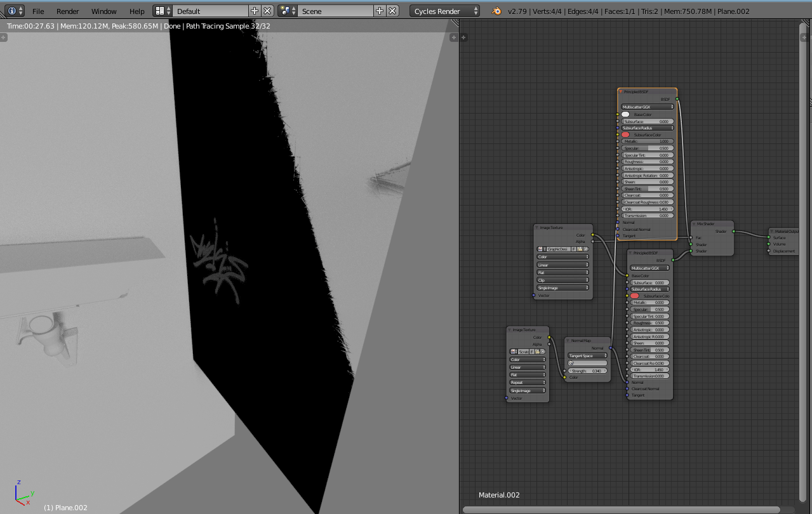
Task: Adjust Metallic 1.000 slider in selected Principled BSDF
Action: pyautogui.click(x=647, y=142)
